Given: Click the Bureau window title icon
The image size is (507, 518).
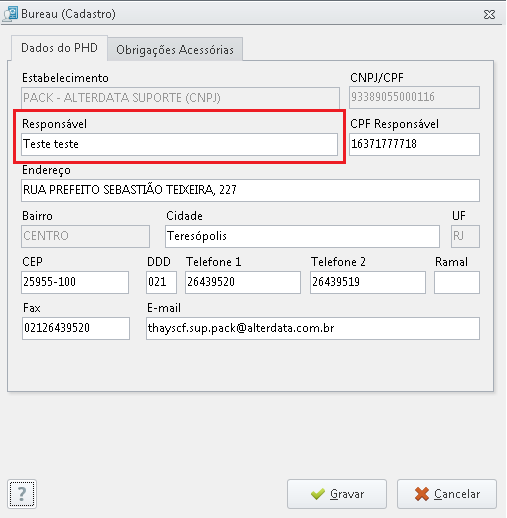Looking at the screenshot, I should click(x=10, y=14).
